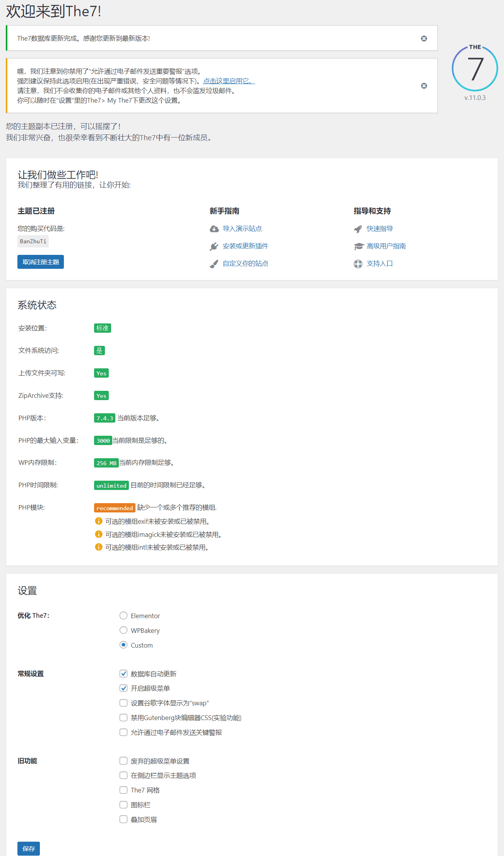Enable 图标栏 checkbox

tap(123, 804)
